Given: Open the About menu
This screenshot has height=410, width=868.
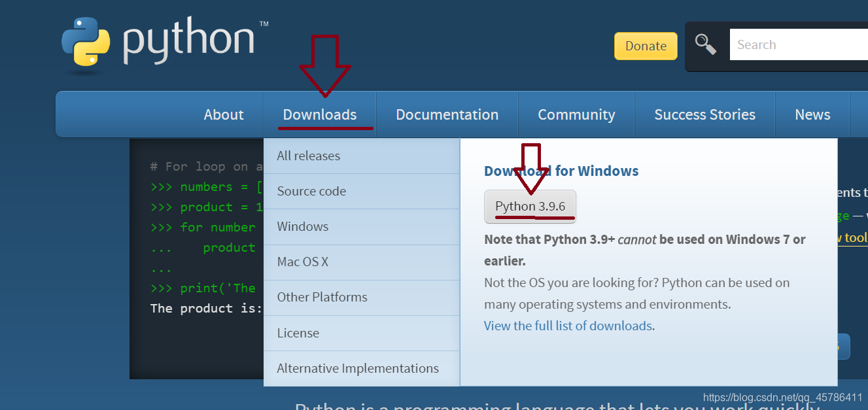Looking at the screenshot, I should tap(224, 114).
